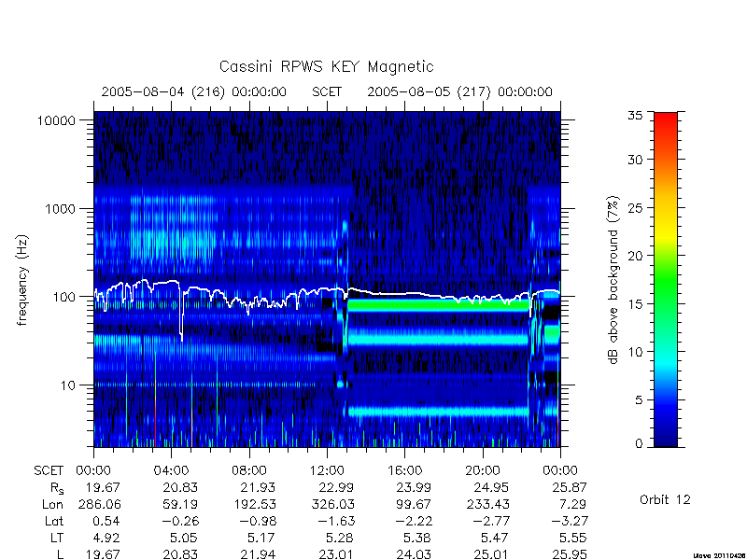The image size is (747, 560).
Task: Click the Rs value 22.99
Action: pyautogui.click(x=337, y=487)
